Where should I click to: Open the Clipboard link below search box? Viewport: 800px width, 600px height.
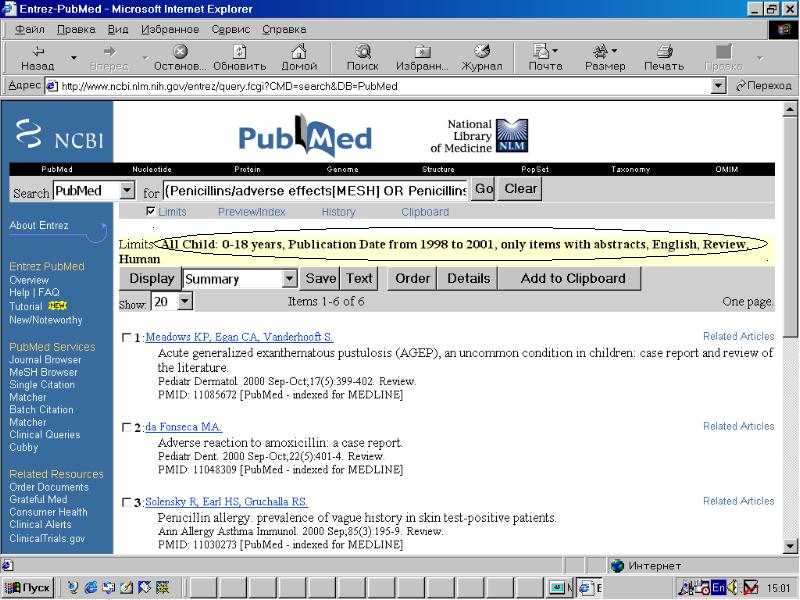point(425,212)
